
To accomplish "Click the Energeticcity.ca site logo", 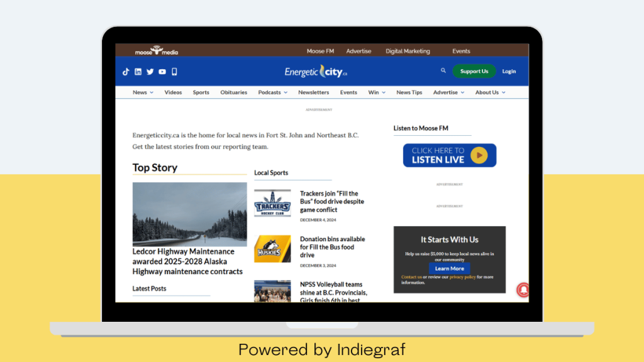I will (316, 72).
